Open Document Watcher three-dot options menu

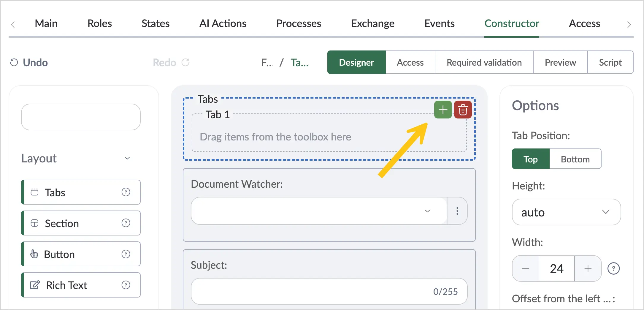pyautogui.click(x=457, y=211)
